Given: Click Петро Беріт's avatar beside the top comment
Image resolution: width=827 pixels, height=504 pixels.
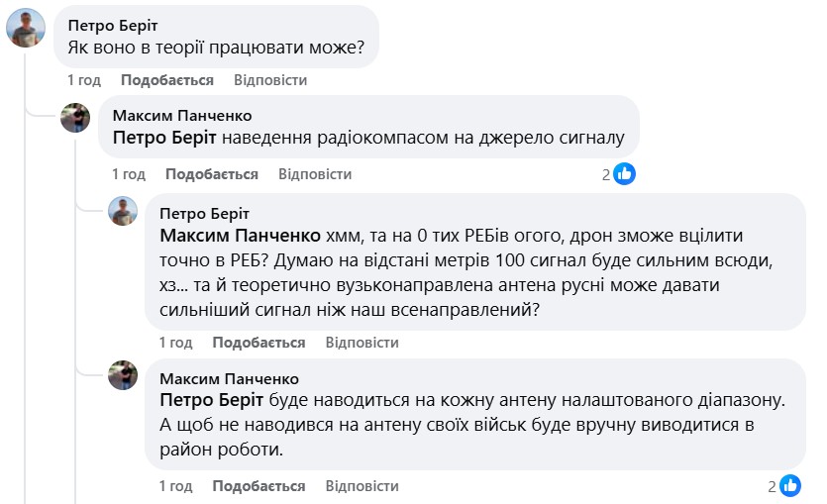Looking at the screenshot, I should coord(26,28).
